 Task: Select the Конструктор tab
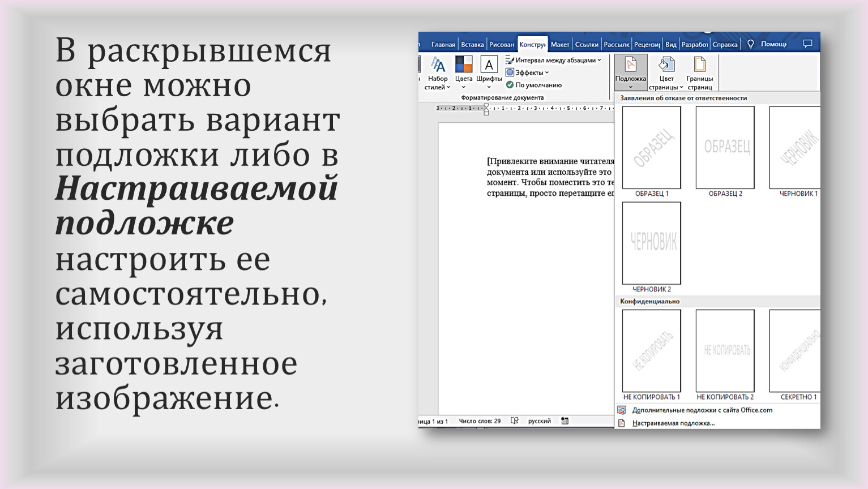[532, 44]
